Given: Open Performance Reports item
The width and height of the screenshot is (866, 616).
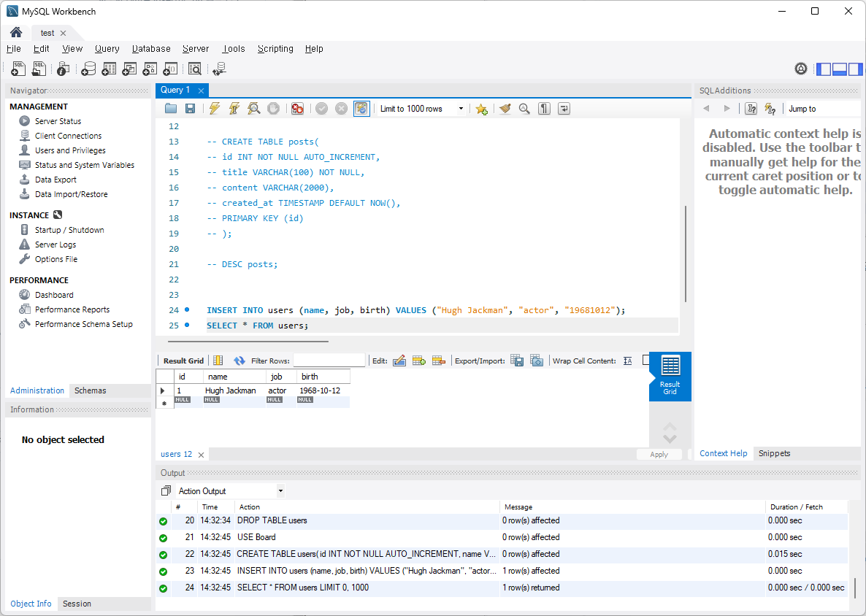Looking at the screenshot, I should [x=72, y=309].
